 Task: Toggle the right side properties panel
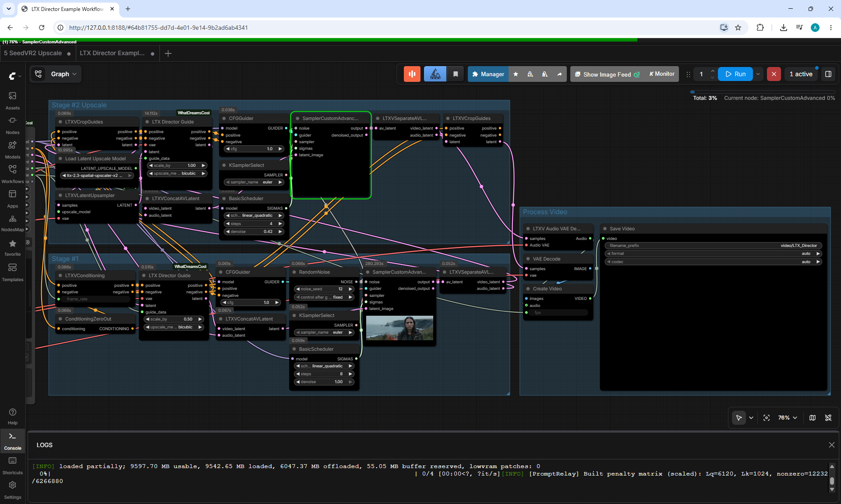pos(828,74)
